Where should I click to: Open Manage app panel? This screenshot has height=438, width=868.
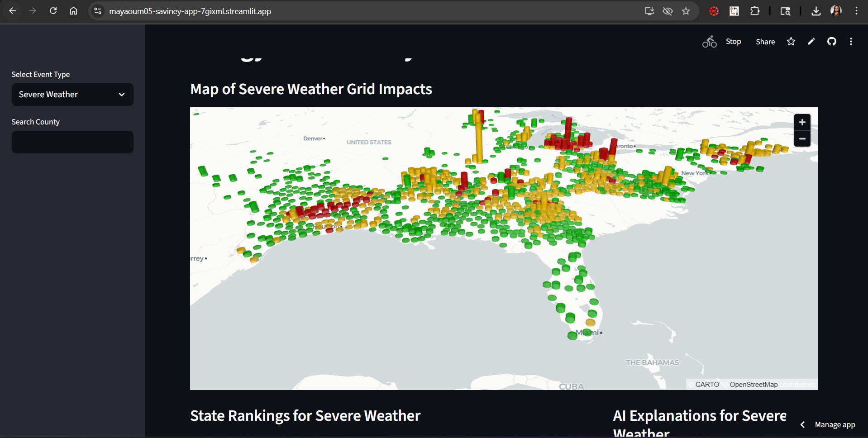[835, 425]
